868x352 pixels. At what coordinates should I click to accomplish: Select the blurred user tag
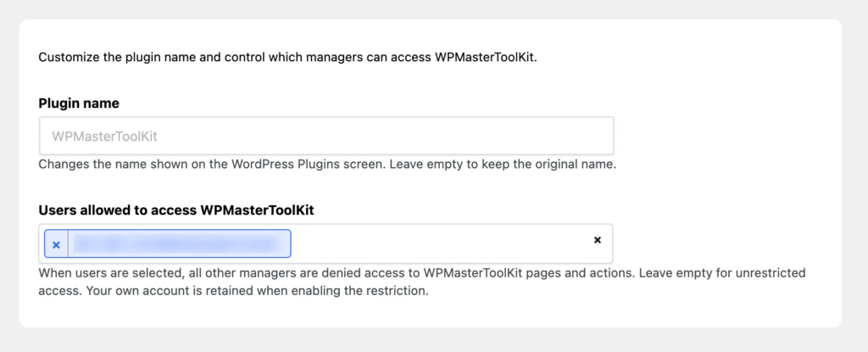(x=168, y=244)
